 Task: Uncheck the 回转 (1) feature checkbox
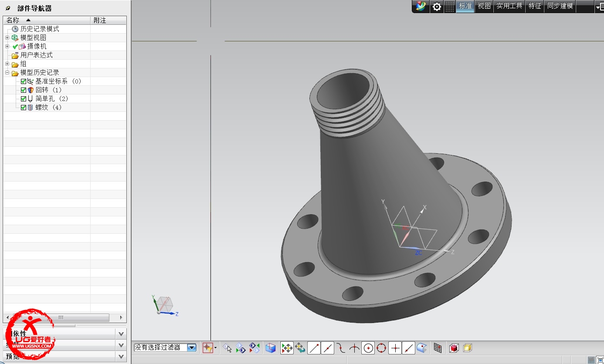(x=24, y=90)
